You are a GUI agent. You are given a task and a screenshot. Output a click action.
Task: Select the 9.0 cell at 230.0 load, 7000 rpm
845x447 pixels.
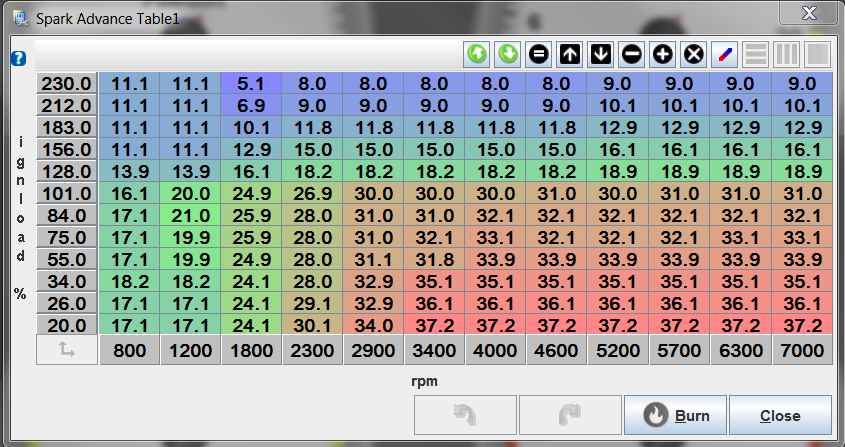click(x=802, y=84)
